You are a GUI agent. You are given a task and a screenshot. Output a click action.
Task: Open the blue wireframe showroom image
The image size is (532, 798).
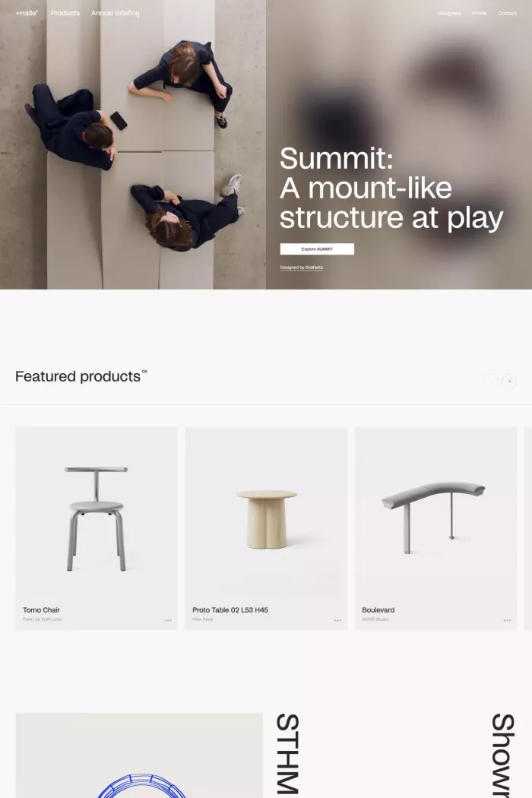(139, 755)
